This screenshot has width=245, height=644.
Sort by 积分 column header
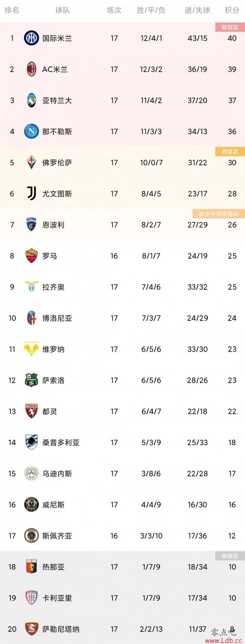tap(232, 10)
